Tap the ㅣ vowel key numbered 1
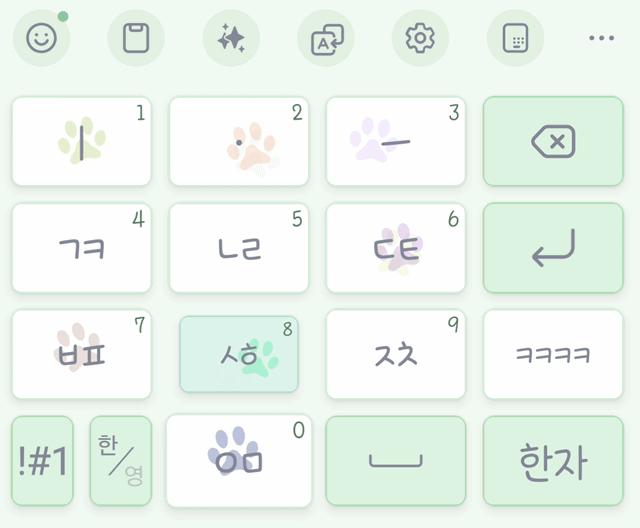Screen dimensions: 640x528 82,141
